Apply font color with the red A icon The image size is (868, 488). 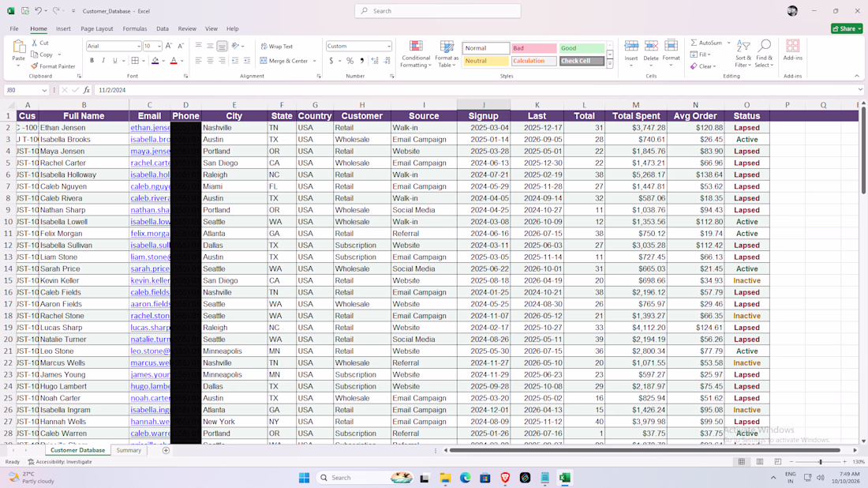coord(174,61)
